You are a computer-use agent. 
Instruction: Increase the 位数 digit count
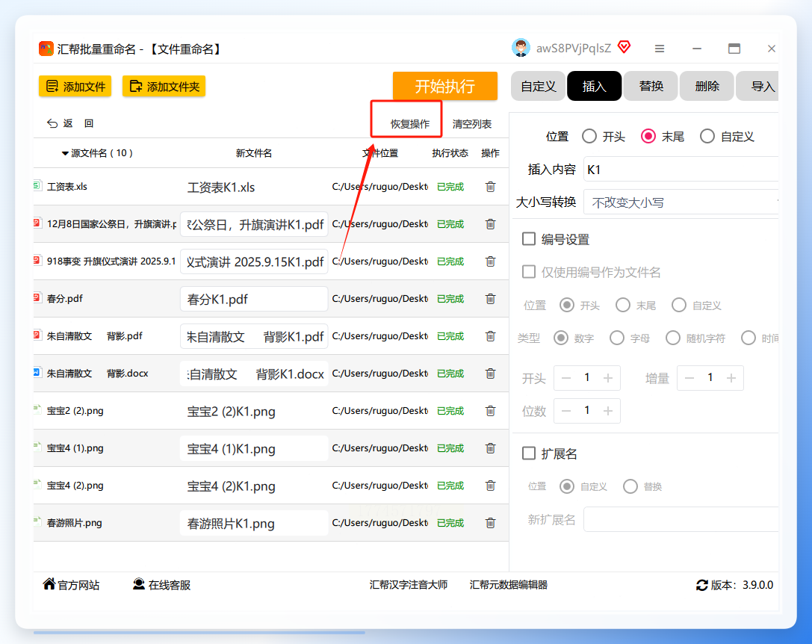pyautogui.click(x=608, y=411)
